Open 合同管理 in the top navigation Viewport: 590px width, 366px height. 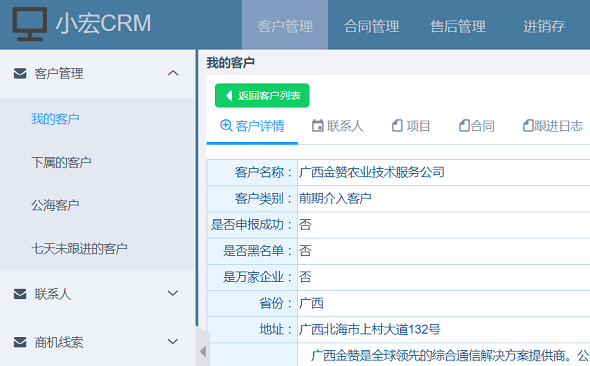371,26
